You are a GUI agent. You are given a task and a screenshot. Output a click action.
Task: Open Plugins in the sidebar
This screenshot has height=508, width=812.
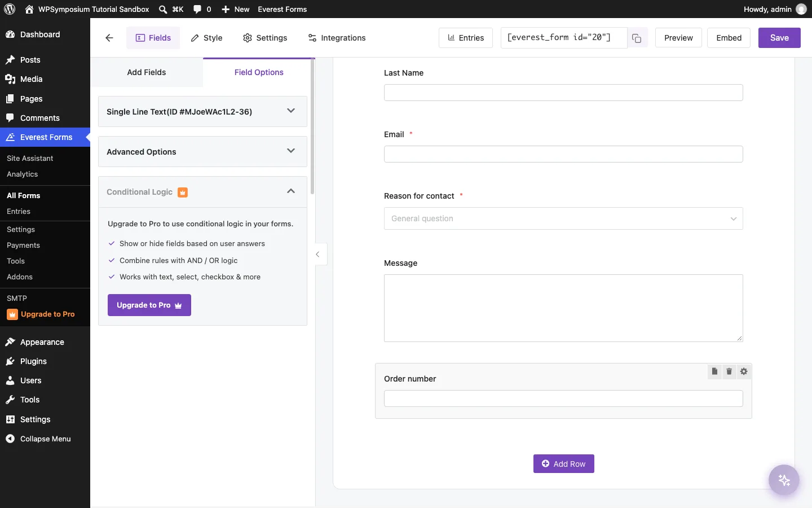(x=45, y=361)
